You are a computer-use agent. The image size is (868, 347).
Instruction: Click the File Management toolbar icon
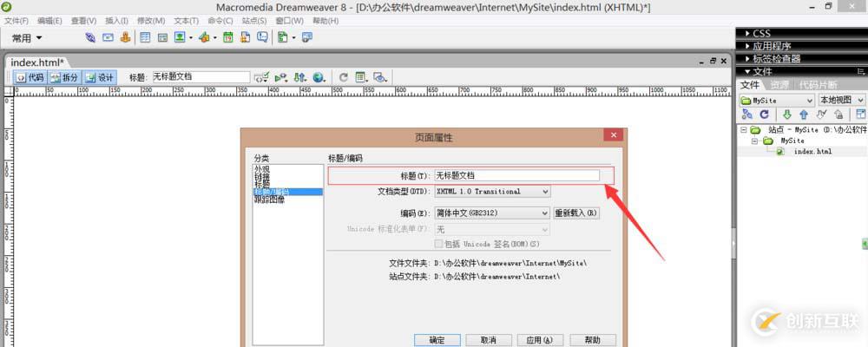(x=299, y=77)
